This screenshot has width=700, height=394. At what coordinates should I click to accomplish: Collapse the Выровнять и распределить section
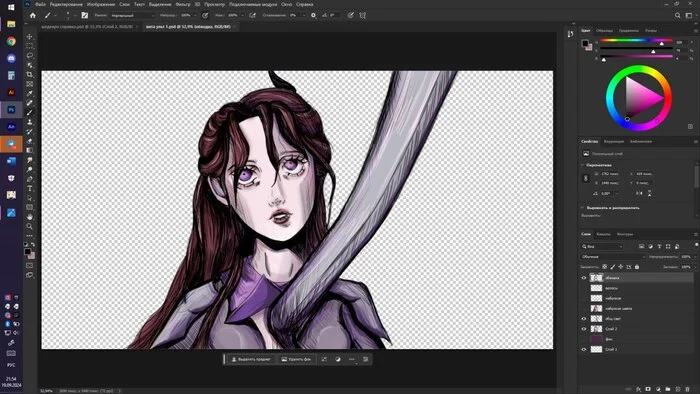point(583,207)
